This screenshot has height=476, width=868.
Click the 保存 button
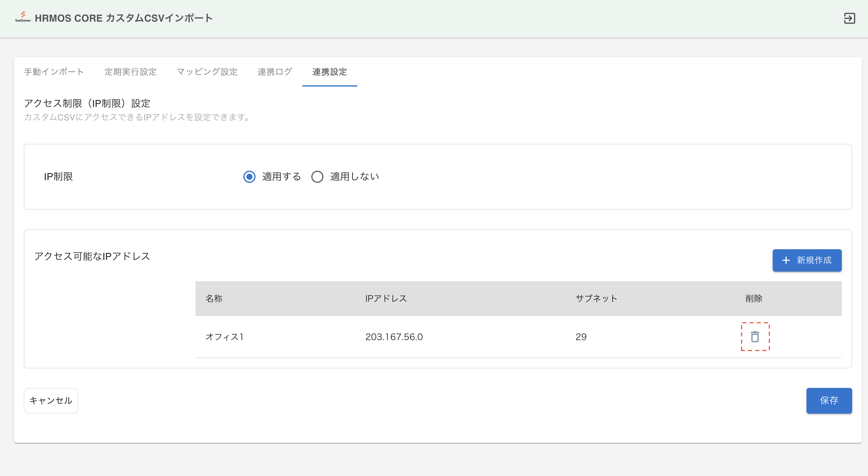click(829, 400)
